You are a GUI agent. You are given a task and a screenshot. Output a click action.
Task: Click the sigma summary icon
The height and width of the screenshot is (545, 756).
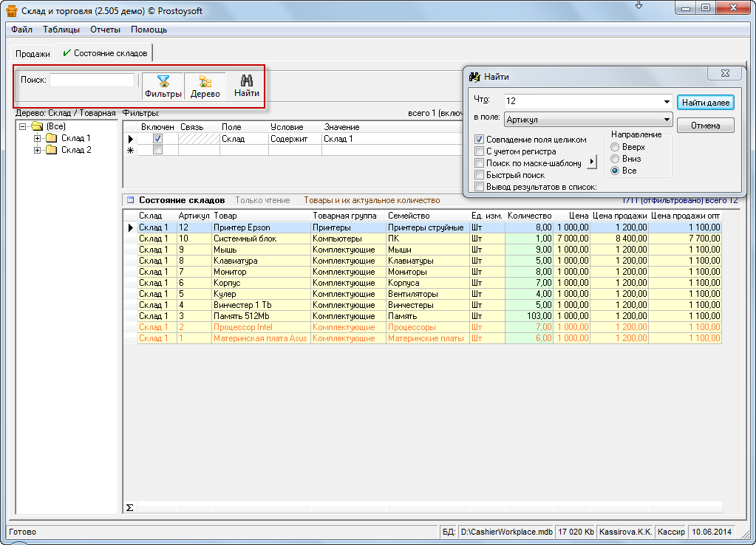tap(130, 507)
